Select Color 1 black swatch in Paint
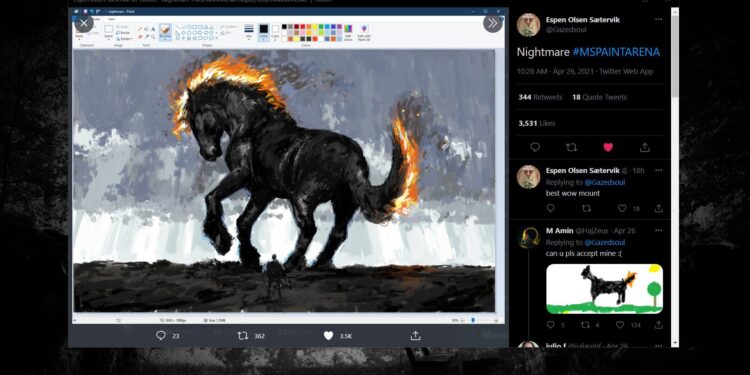 (x=264, y=32)
